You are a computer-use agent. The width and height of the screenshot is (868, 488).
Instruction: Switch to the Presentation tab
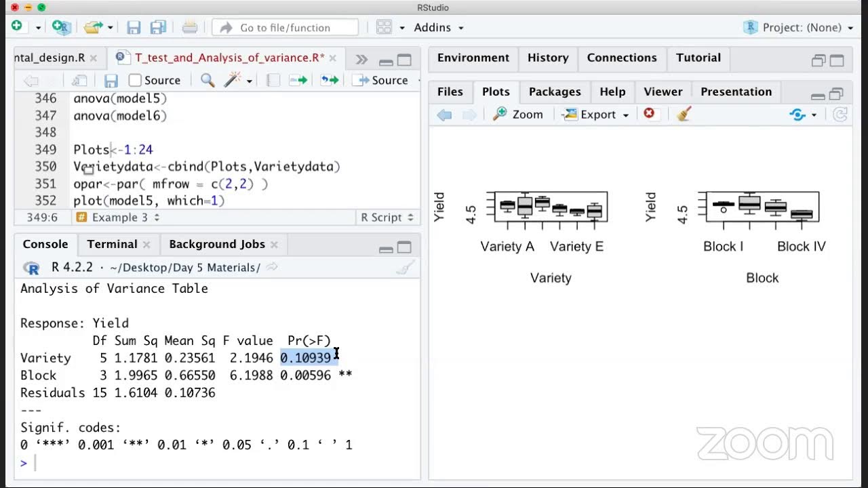pyautogui.click(x=736, y=91)
